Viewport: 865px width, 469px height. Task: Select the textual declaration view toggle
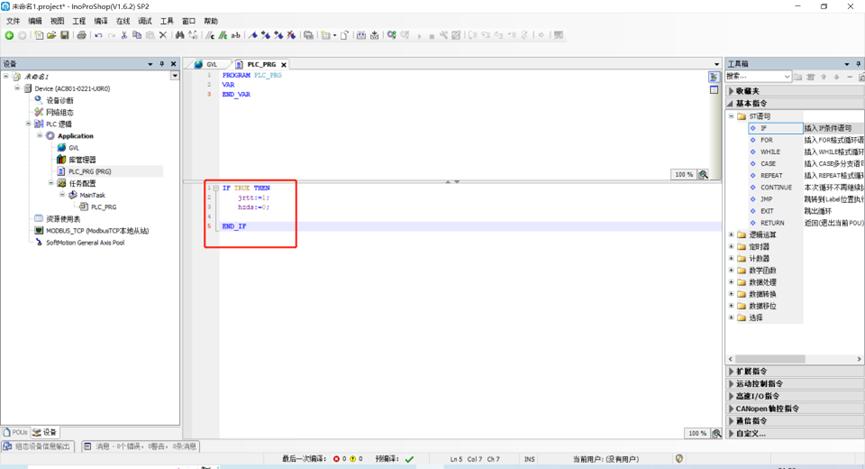(714, 77)
